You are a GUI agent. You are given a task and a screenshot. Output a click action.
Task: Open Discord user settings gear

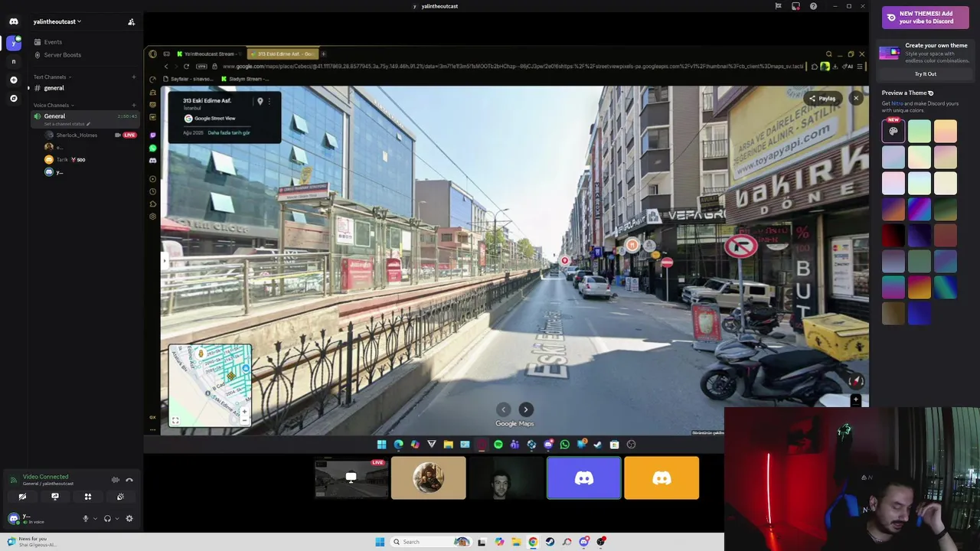(129, 518)
